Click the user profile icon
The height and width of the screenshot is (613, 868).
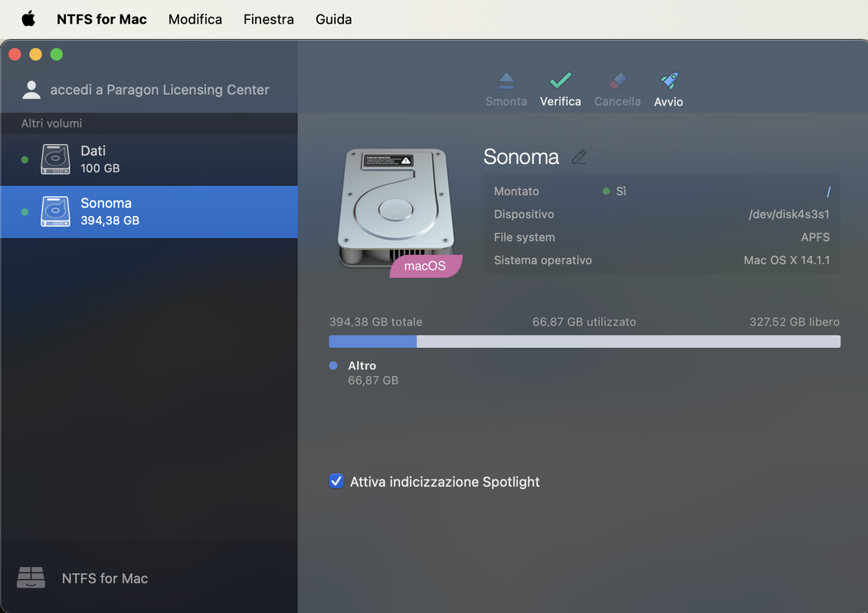31,90
